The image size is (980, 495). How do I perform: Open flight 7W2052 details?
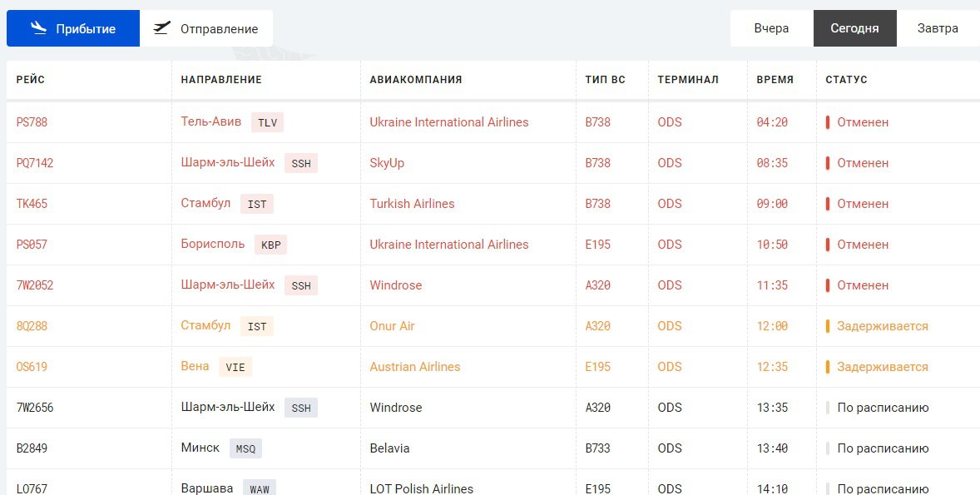35,285
